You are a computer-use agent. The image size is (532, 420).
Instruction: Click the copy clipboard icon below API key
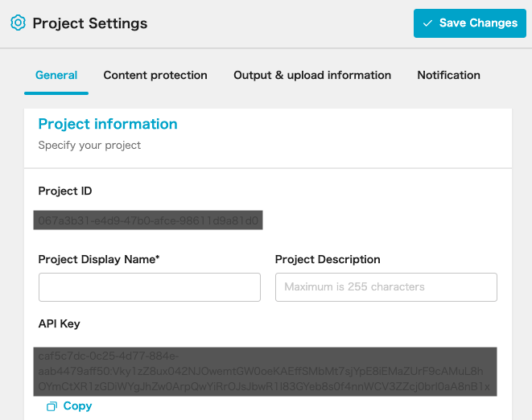(x=52, y=406)
